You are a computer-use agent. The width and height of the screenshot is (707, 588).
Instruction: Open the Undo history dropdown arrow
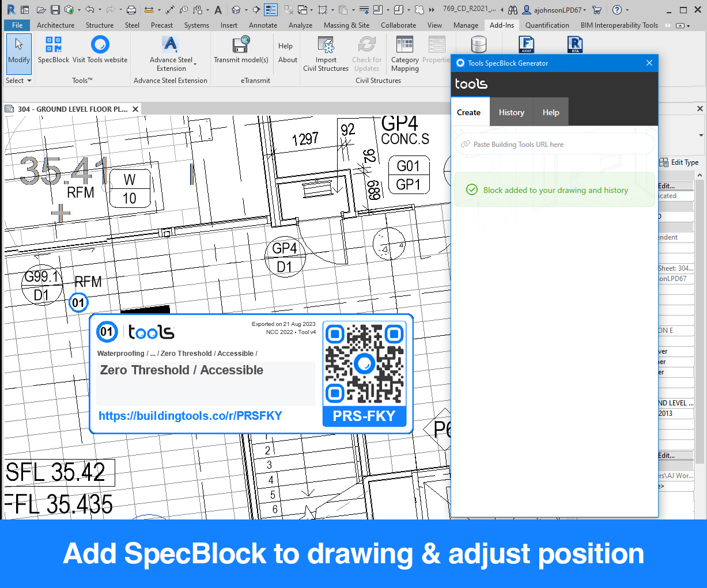point(99,10)
